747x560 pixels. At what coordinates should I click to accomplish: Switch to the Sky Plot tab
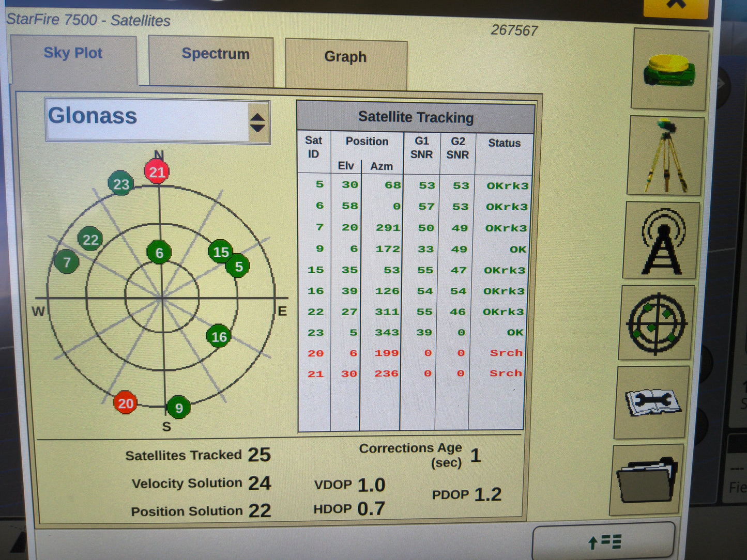73,58
